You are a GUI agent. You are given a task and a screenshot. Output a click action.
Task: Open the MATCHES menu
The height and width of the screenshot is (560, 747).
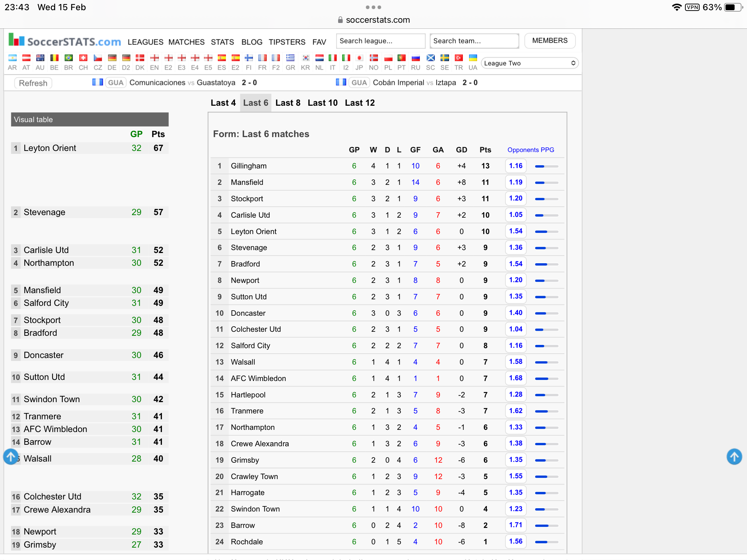pos(186,42)
